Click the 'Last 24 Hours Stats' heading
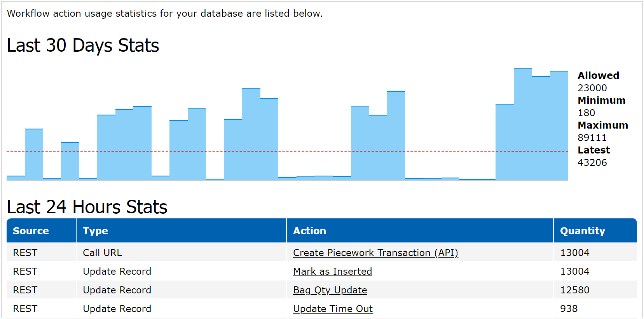The image size is (644, 319). click(x=87, y=207)
